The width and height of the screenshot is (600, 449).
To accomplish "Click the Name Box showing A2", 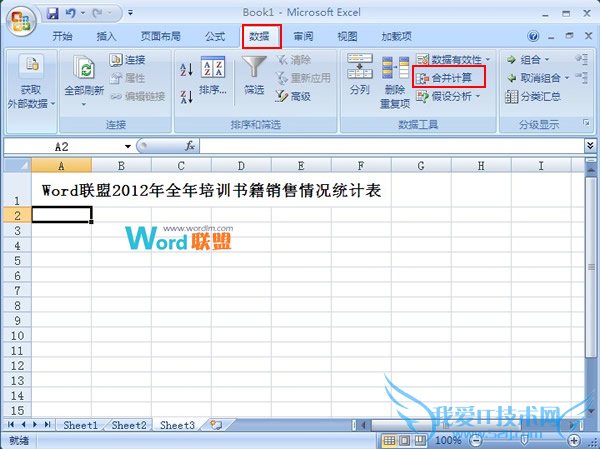I will tap(63, 146).
